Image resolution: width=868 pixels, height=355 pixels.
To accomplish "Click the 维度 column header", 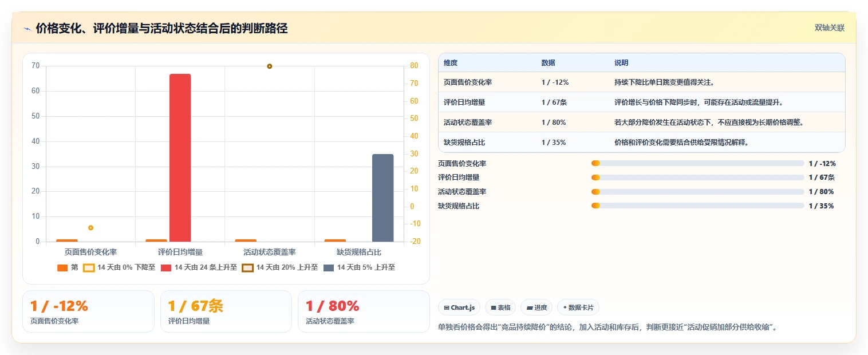I will (451, 63).
